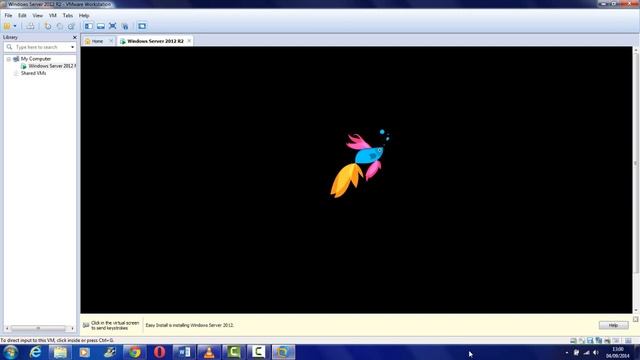640x360 pixels.
Task: Click the send Ctrl+Alt+Del toolbar icon
Action: [30, 26]
